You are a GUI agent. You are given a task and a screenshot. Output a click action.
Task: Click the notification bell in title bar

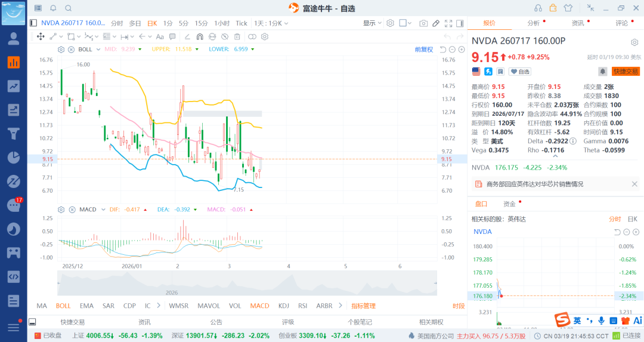(x=54, y=8)
